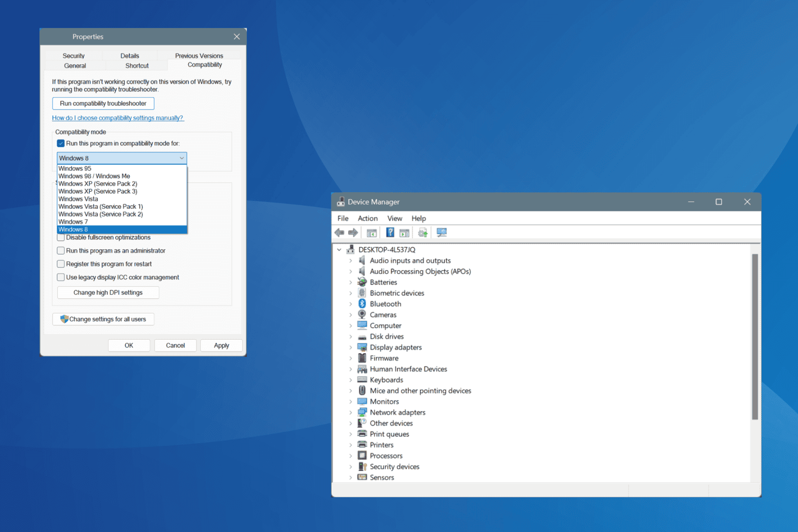Click the mouse icon beside Mice and other pointing devices
The height and width of the screenshot is (532, 798).
[x=362, y=391]
